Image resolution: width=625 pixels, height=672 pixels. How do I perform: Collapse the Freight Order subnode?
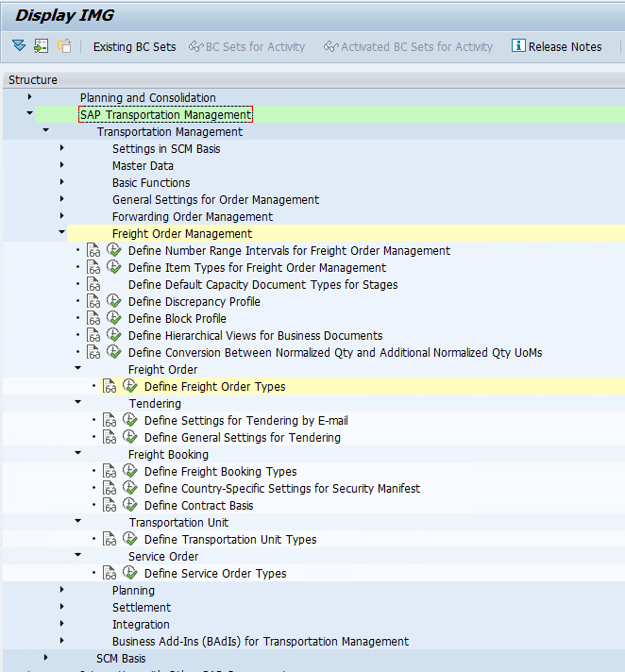[78, 368]
